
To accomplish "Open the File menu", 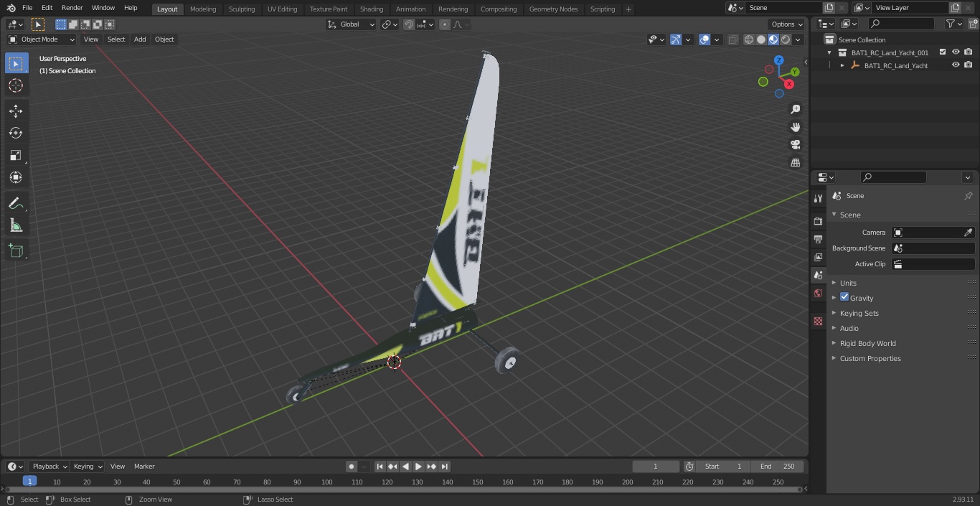I will tap(27, 8).
